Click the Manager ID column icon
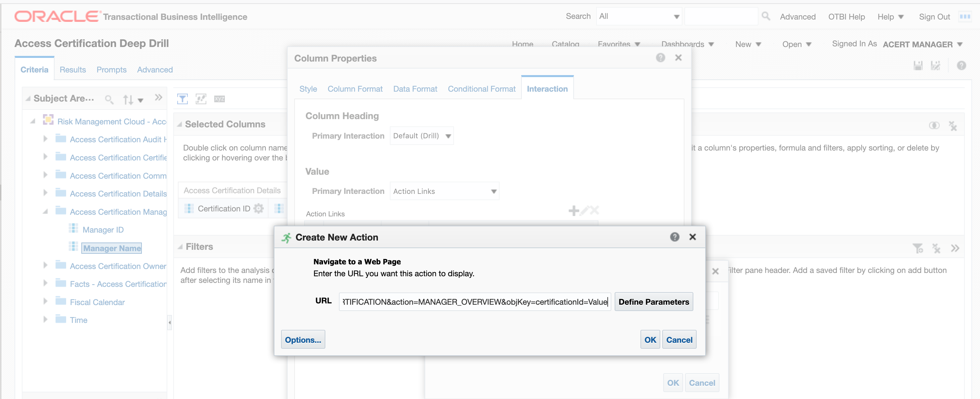This screenshot has height=399, width=980. tap(73, 228)
